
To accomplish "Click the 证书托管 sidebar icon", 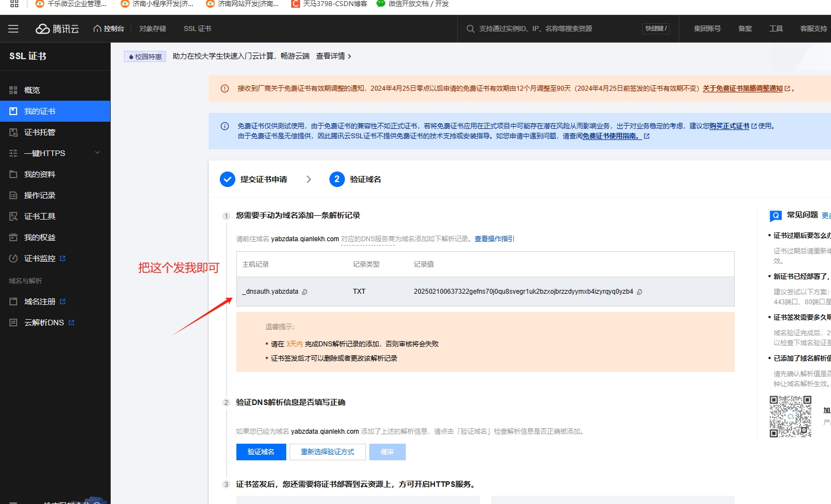I will (x=13, y=132).
